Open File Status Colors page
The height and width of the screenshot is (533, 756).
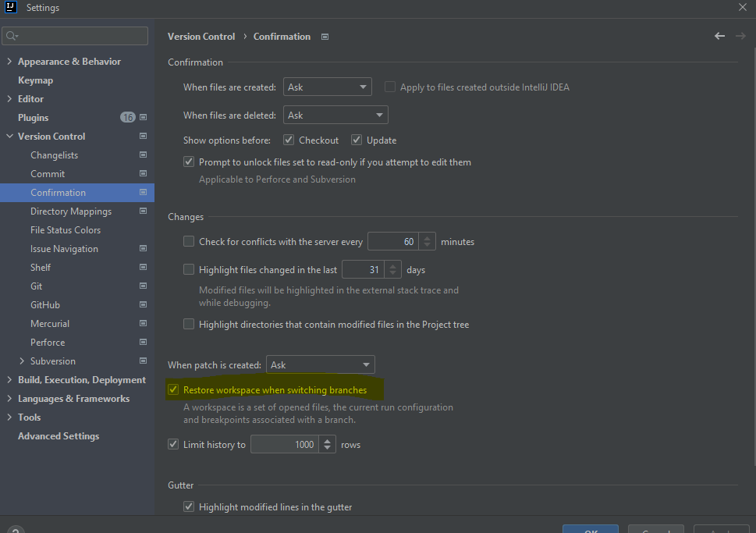click(x=66, y=230)
